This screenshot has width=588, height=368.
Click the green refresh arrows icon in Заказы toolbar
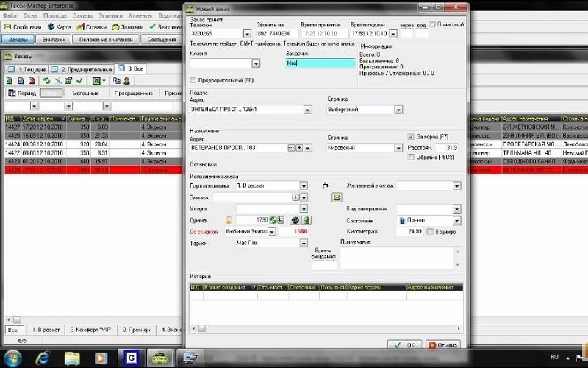tap(46, 81)
